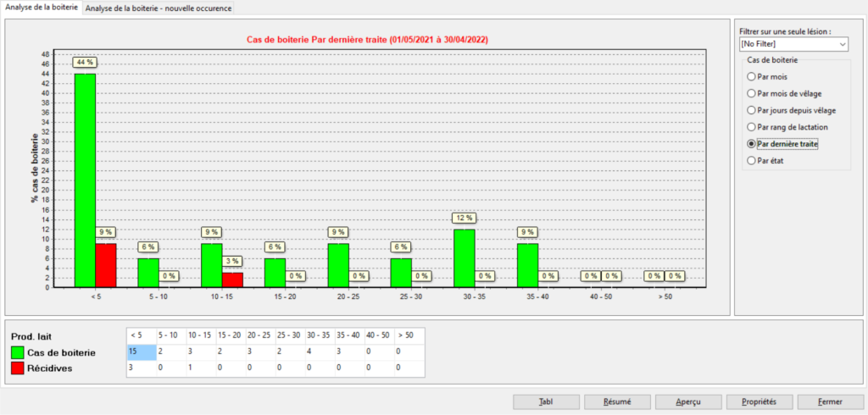Switch grouping to 'Par état'
This screenshot has height=415, width=868.
coord(751,160)
